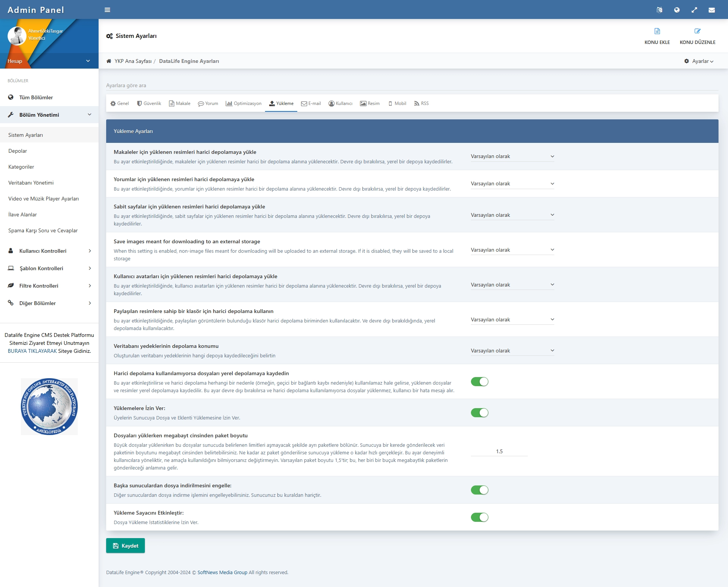This screenshot has height=587, width=728.
Task: Open the Optimizasyon settings tab
Action: tap(243, 103)
